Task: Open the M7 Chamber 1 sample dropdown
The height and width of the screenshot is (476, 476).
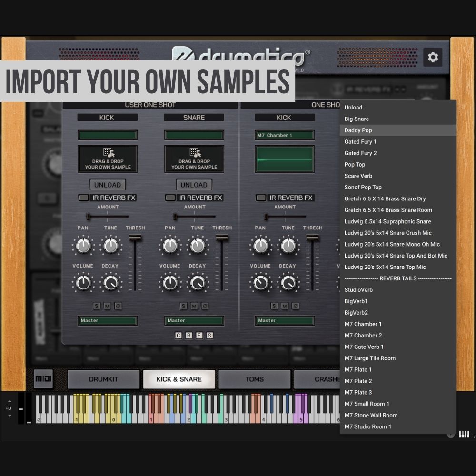Action: point(284,135)
